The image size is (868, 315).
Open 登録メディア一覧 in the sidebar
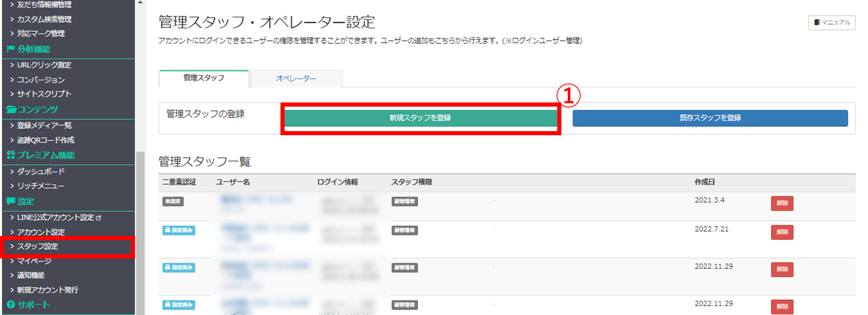[x=44, y=126]
